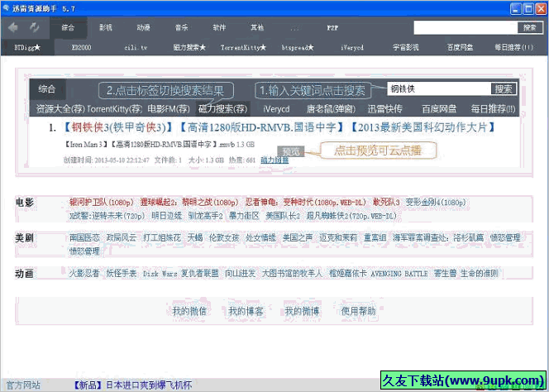Open the 我的微博 link
The image size is (549, 392).
[302, 311]
